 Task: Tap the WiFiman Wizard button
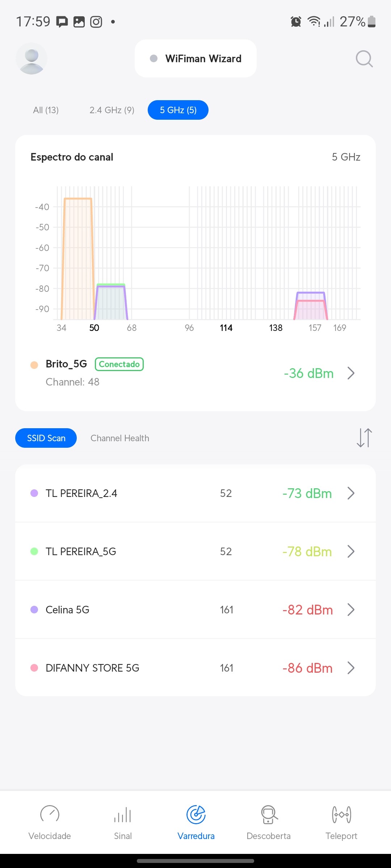coord(196,59)
